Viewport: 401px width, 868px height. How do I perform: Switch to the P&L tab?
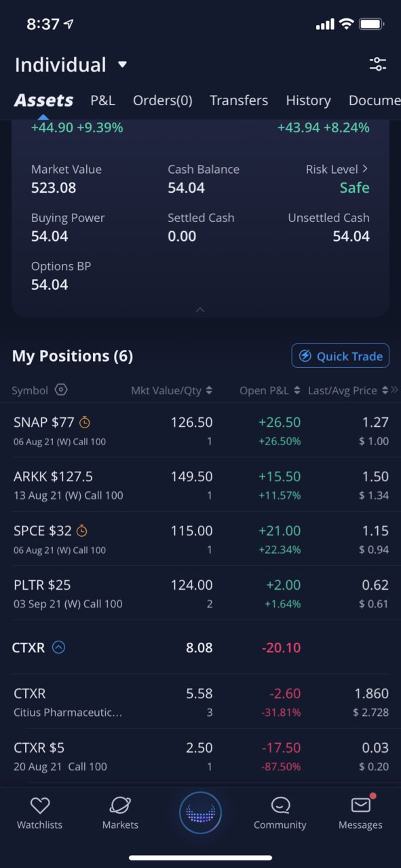103,100
